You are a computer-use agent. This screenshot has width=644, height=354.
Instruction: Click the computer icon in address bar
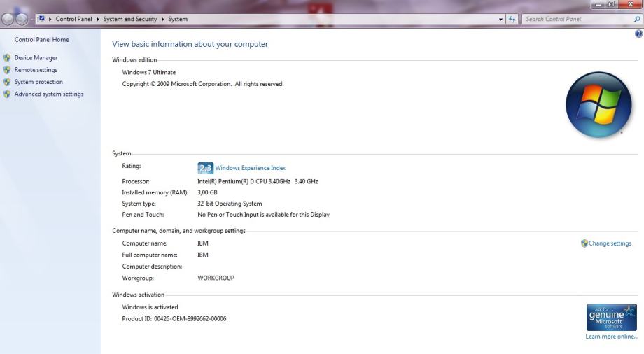(x=41, y=19)
